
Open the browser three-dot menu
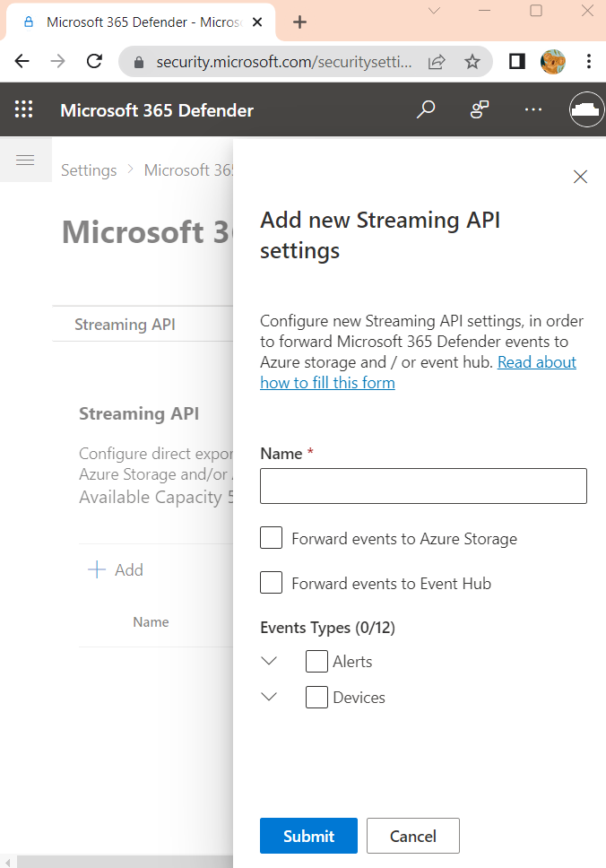coord(589,61)
